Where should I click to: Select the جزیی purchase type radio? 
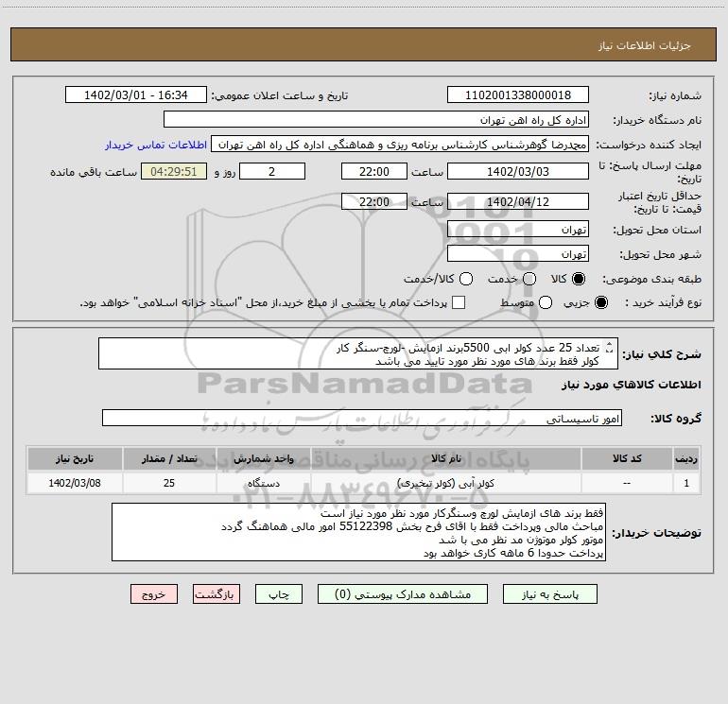(600, 302)
